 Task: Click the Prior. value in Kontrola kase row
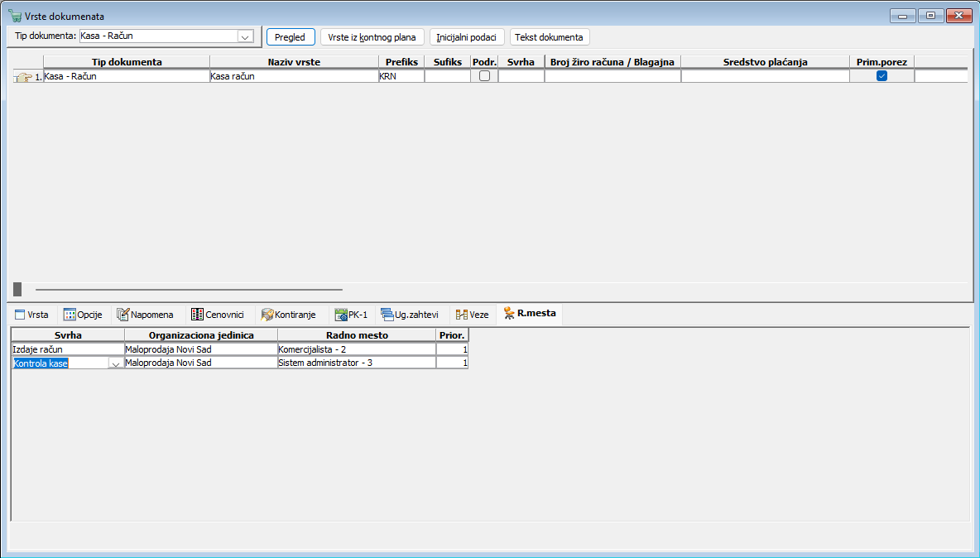[453, 363]
